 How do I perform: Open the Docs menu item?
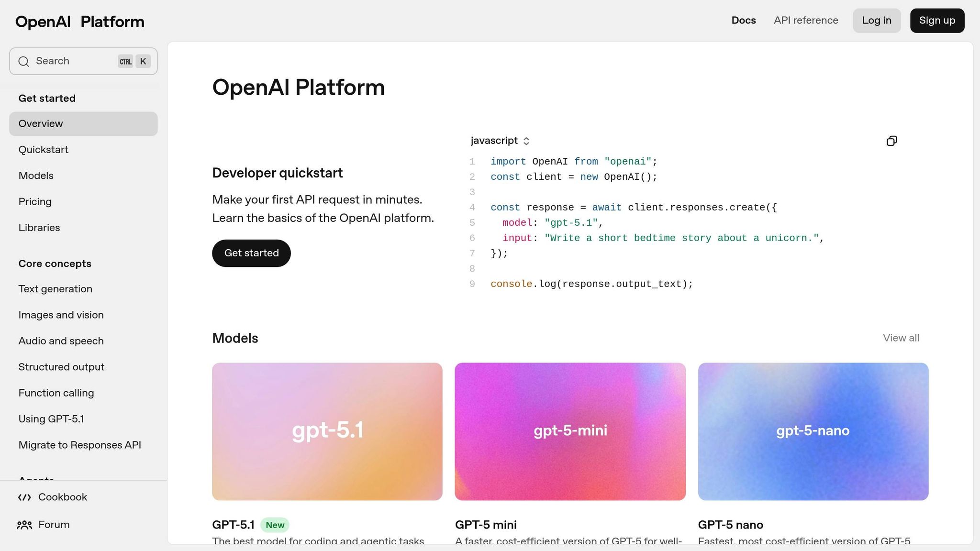click(x=743, y=20)
